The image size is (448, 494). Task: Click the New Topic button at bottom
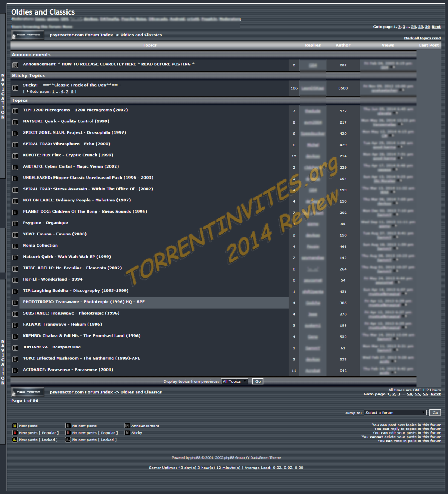coord(28,392)
